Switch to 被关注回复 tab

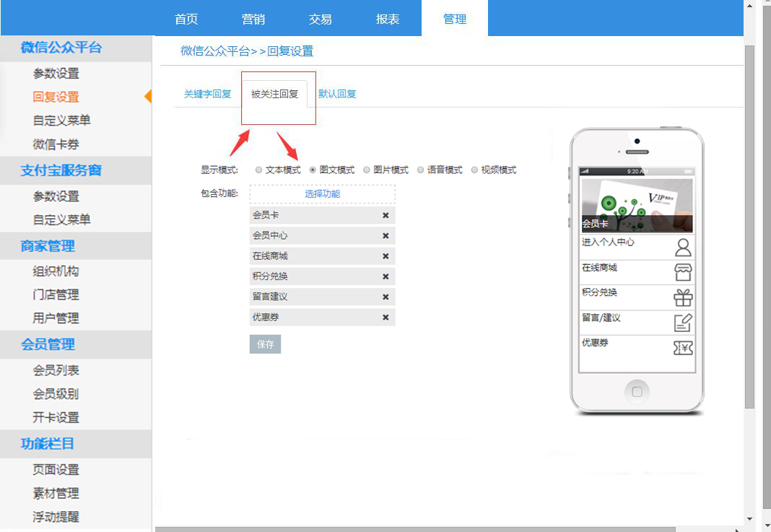[274, 94]
